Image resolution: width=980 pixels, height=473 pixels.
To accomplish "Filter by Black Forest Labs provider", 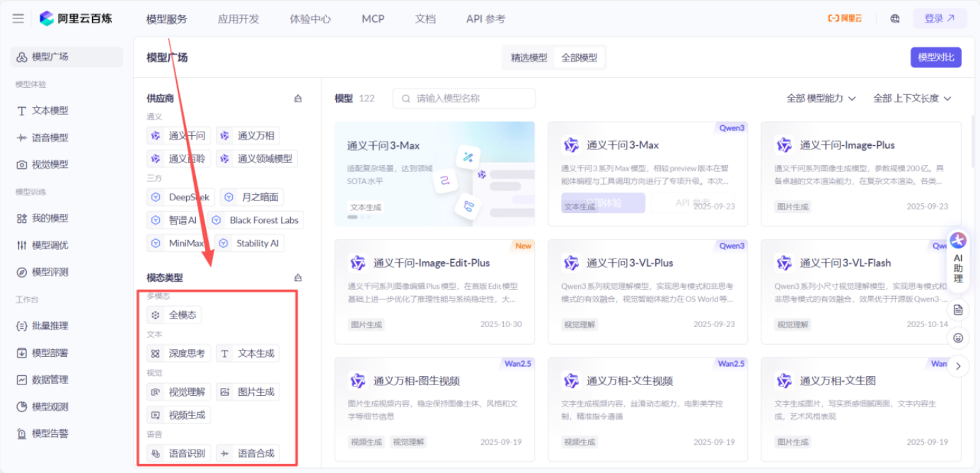I will point(255,220).
